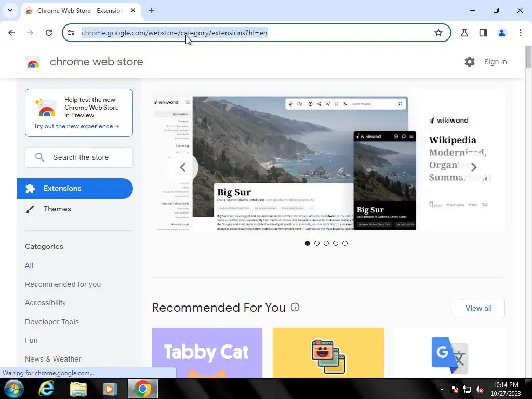Select the third carousel dot indicator
532x399 pixels.
tap(326, 243)
